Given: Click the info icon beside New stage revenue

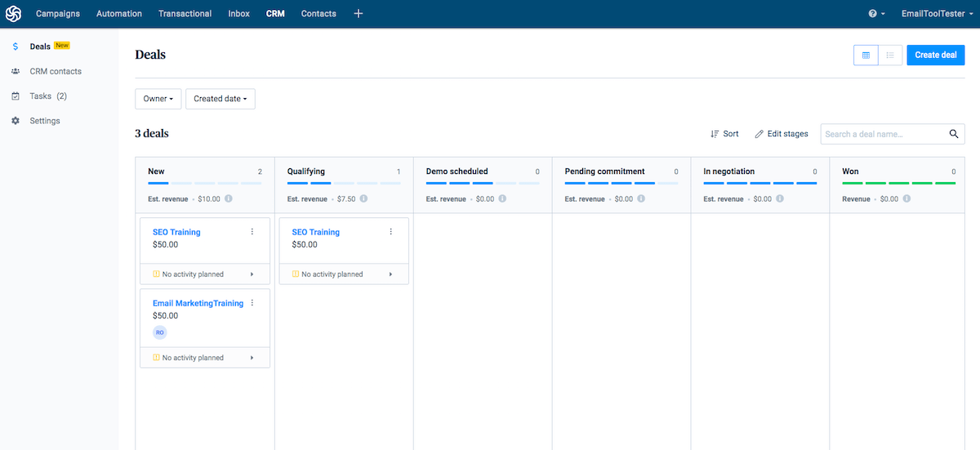Looking at the screenshot, I should point(229,198).
